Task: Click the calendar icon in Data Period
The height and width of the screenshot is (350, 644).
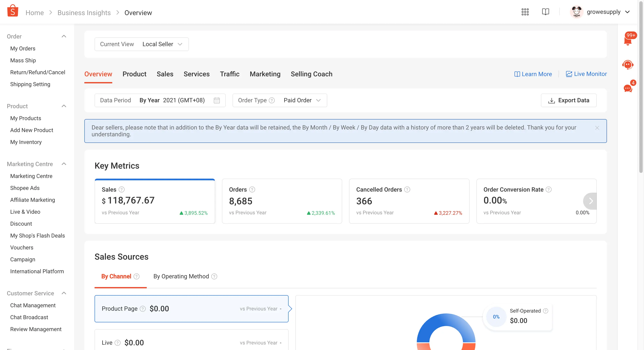Action: 217,100
